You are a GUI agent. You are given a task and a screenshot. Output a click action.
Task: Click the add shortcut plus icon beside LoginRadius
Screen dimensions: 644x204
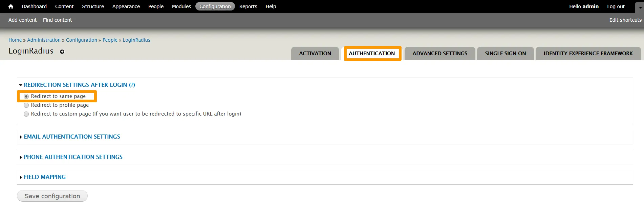coord(62,52)
